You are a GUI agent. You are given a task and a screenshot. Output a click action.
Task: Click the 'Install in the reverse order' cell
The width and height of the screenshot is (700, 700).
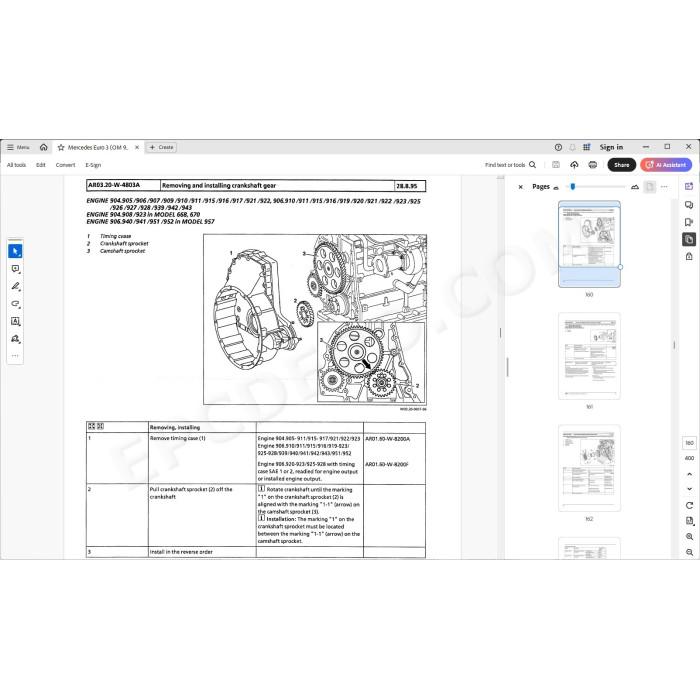point(202,552)
